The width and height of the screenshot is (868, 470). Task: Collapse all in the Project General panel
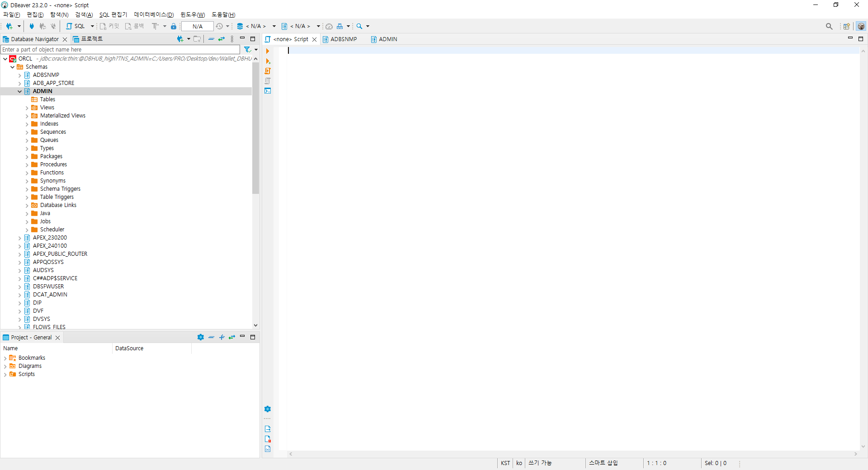coord(211,337)
